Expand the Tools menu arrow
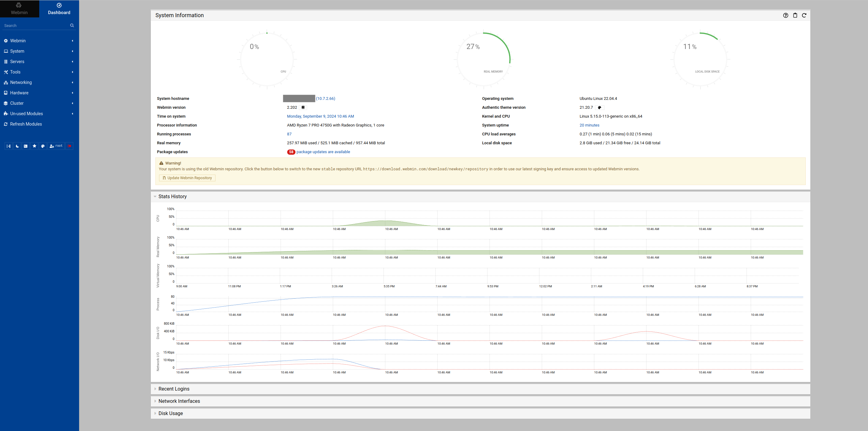The width and height of the screenshot is (868, 431). [x=72, y=72]
